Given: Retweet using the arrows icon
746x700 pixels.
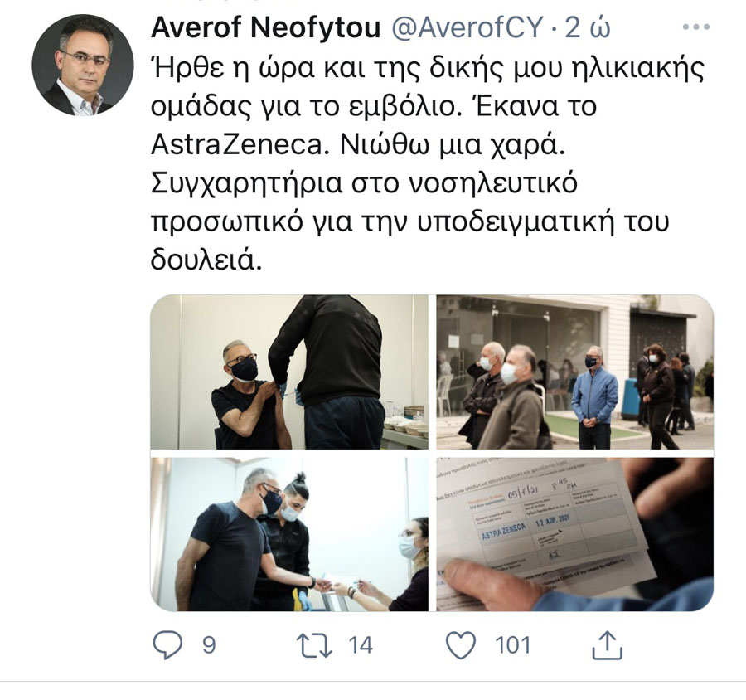Looking at the screenshot, I should pyautogui.click(x=314, y=645).
